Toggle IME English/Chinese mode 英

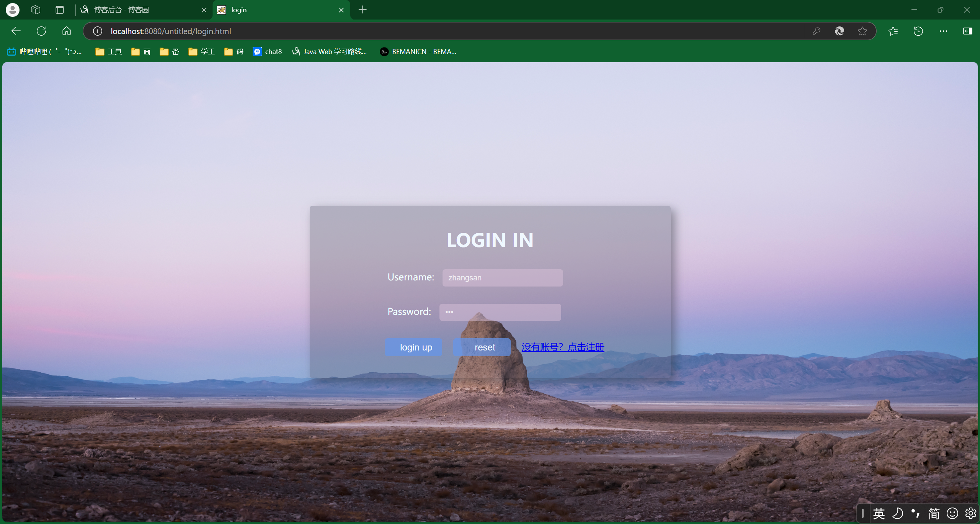tap(879, 513)
